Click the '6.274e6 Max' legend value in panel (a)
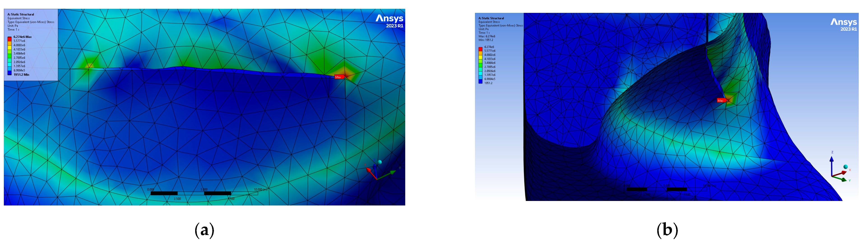Viewport: 868px width, 242px height. (x=23, y=37)
